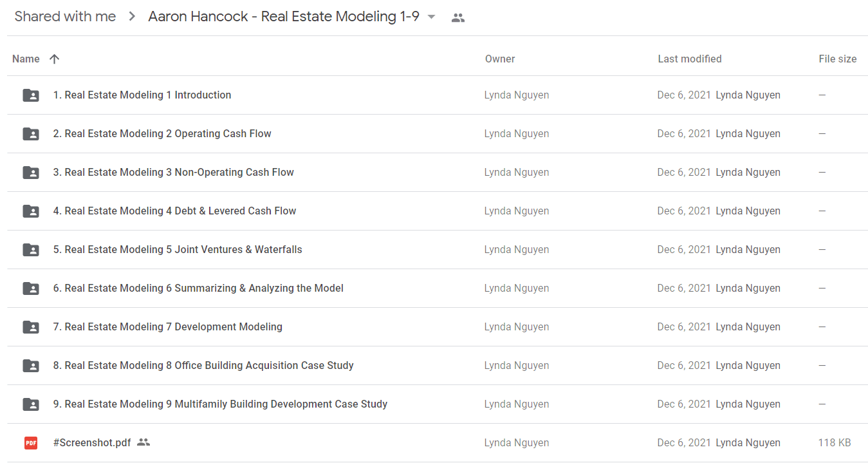The width and height of the screenshot is (868, 463).
Task: Toggle sort direction arrow next to Name
Action: 54,59
